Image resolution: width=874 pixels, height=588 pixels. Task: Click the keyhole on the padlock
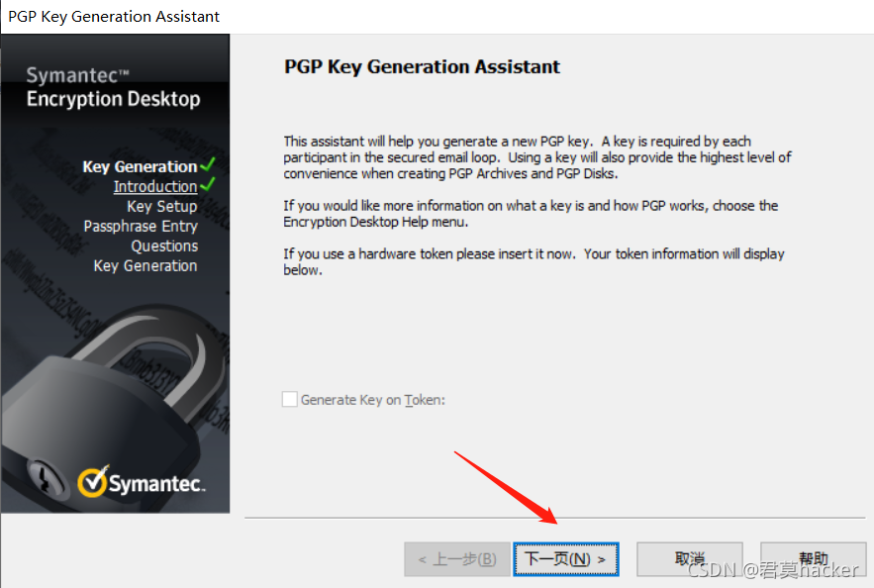(x=44, y=476)
